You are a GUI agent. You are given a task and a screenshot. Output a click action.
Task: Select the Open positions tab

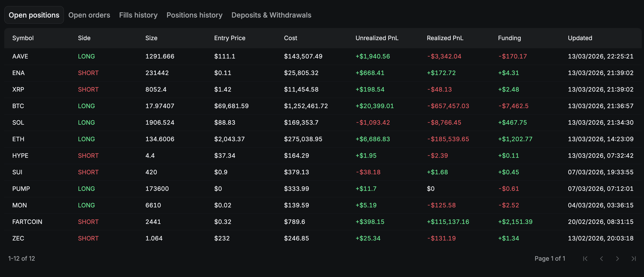(x=34, y=15)
